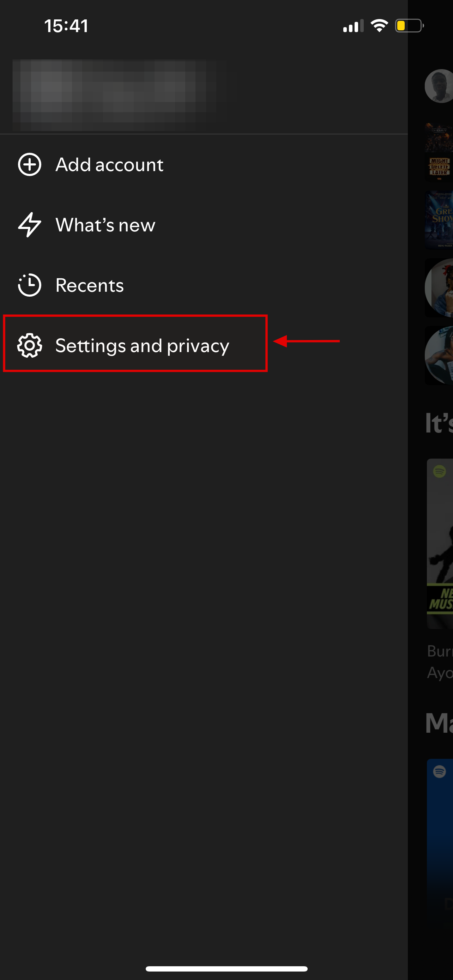Open the What's new menu entry
The width and height of the screenshot is (453, 980).
pos(105,225)
